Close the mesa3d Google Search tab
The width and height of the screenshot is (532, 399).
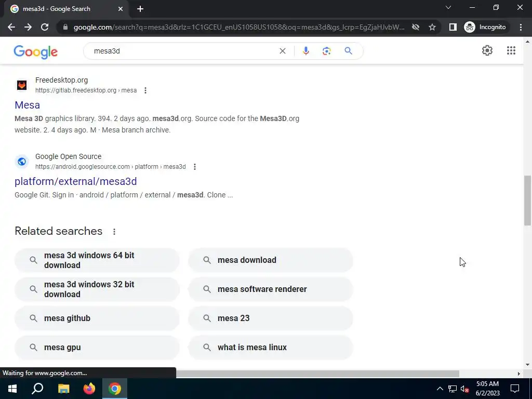point(121,9)
